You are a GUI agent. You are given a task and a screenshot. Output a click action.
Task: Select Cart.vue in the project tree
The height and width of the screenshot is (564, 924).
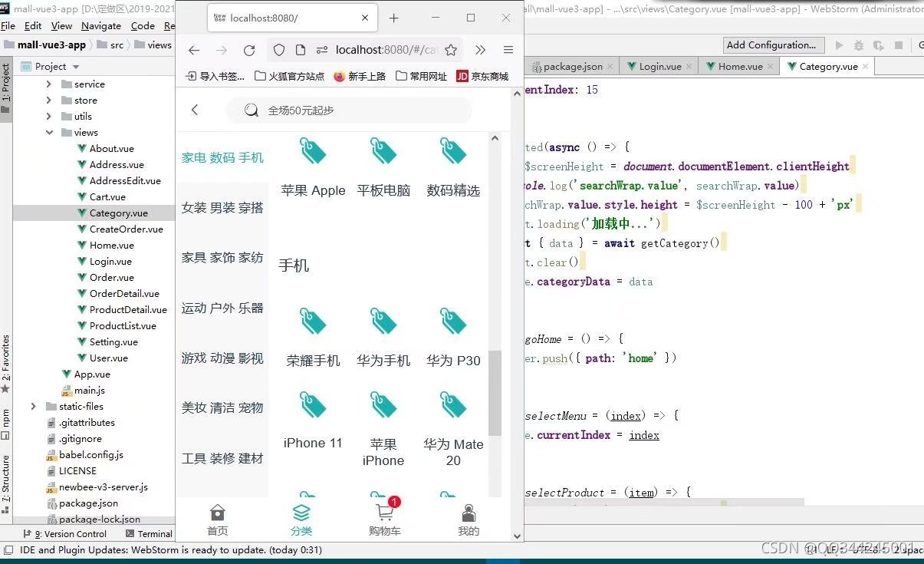point(107,197)
